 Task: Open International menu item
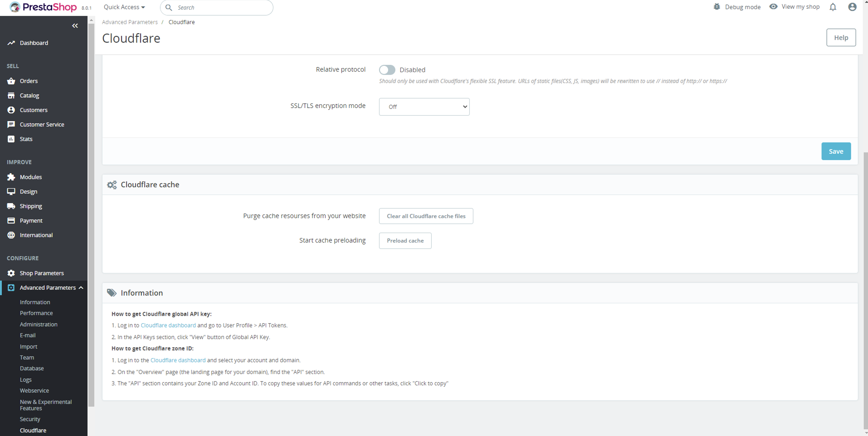(x=36, y=235)
